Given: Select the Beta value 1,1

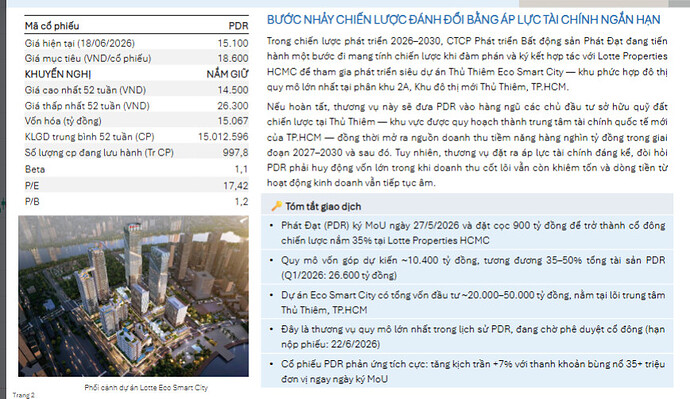Looking at the screenshot, I should point(241,169).
